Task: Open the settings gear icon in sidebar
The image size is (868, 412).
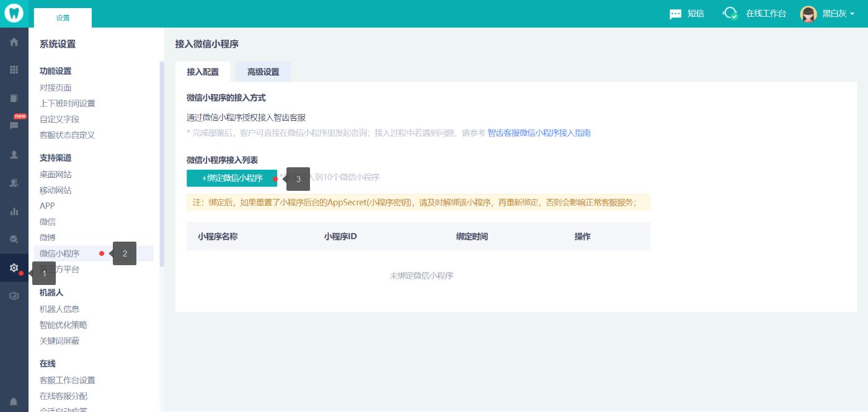Action: coord(14,268)
